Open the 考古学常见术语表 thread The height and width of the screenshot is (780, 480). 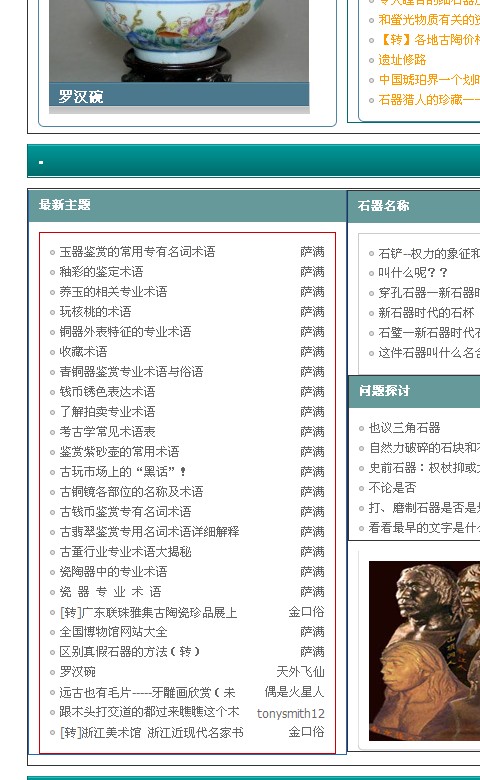point(107,432)
